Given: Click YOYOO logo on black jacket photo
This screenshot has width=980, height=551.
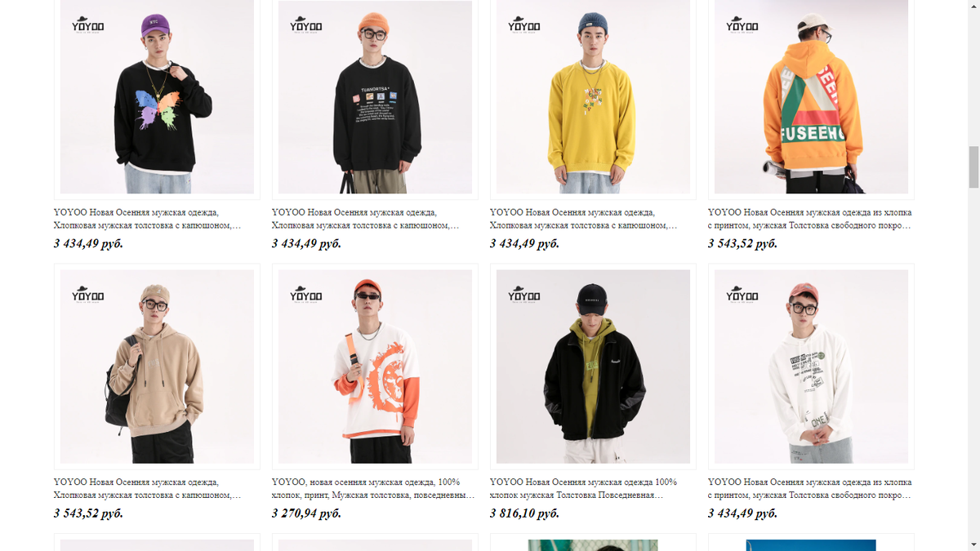Looking at the screenshot, I should pyautogui.click(x=523, y=294).
